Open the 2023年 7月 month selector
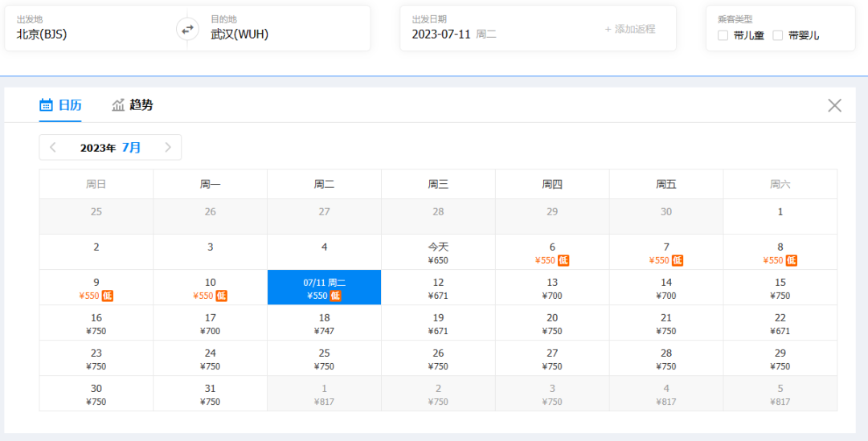 [110, 148]
